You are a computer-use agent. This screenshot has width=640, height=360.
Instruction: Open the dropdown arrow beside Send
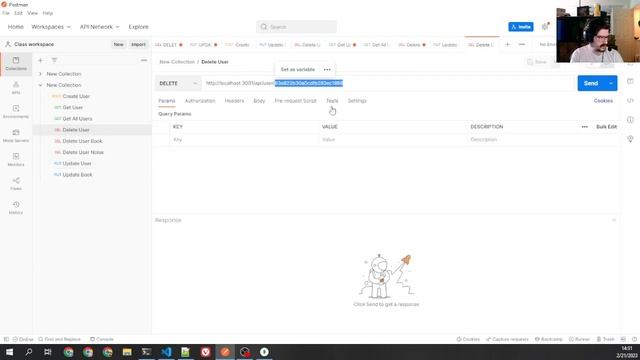click(x=611, y=83)
